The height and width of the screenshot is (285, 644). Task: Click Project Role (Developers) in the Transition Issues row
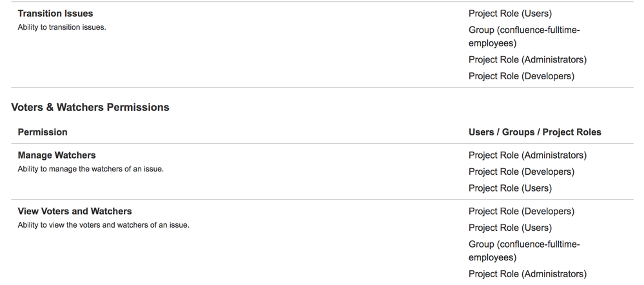tap(522, 76)
